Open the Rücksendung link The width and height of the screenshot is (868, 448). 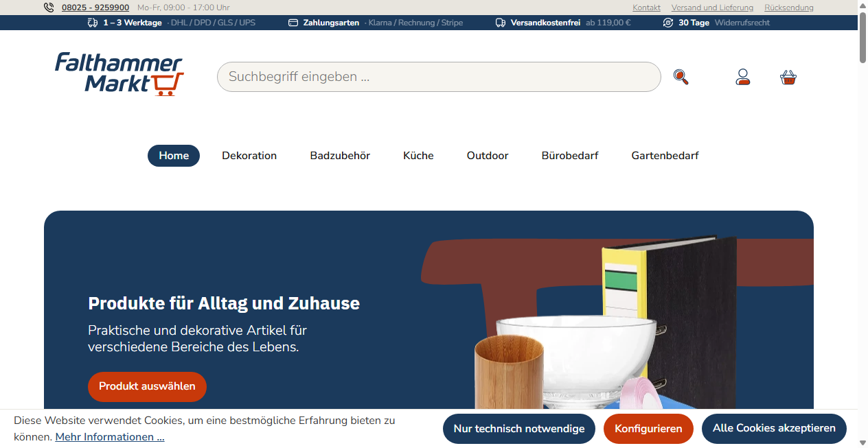789,8
